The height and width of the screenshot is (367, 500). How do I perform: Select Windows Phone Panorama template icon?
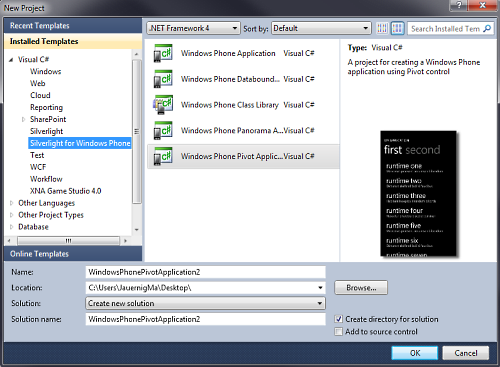163,130
